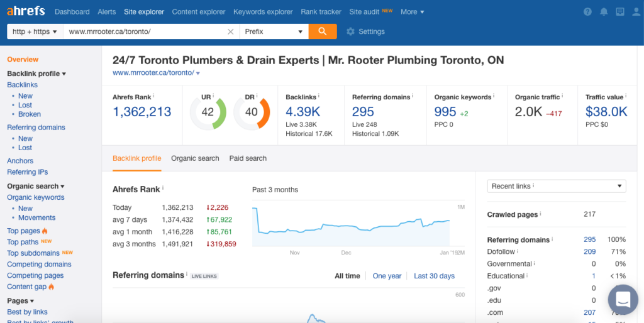Expand the More menu in top navigation
Image resolution: width=644 pixels, height=323 pixels.
pos(413,12)
